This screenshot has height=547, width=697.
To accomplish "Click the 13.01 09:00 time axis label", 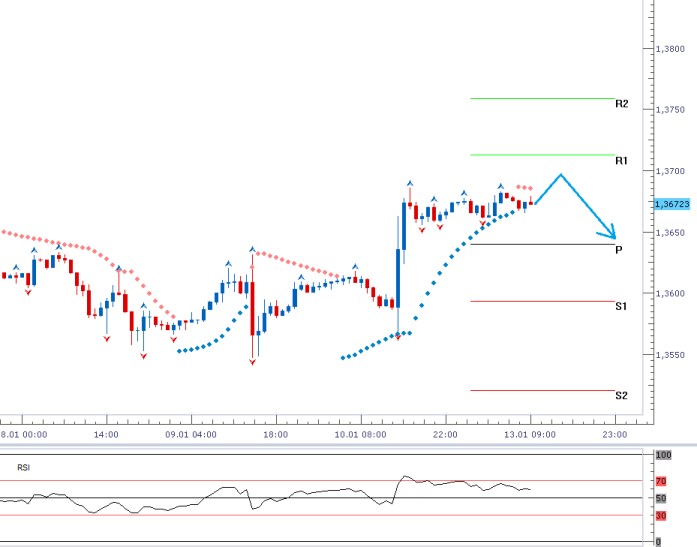I will pos(530,435).
